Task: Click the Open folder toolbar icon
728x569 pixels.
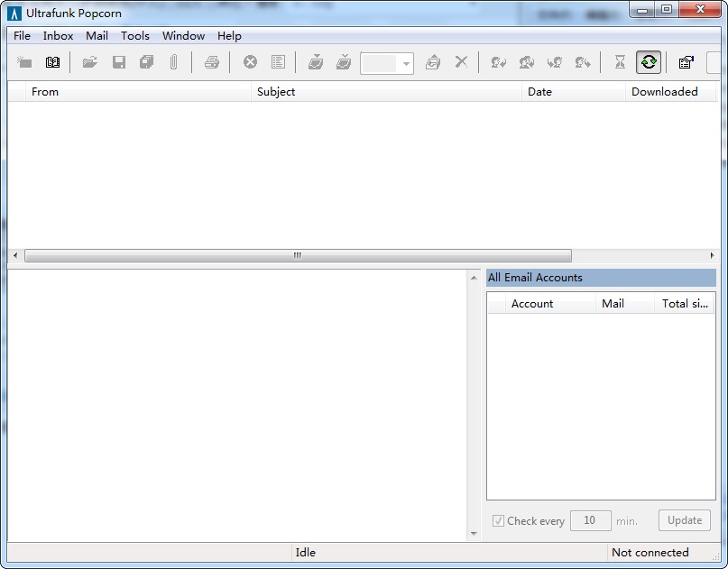Action: 90,61
